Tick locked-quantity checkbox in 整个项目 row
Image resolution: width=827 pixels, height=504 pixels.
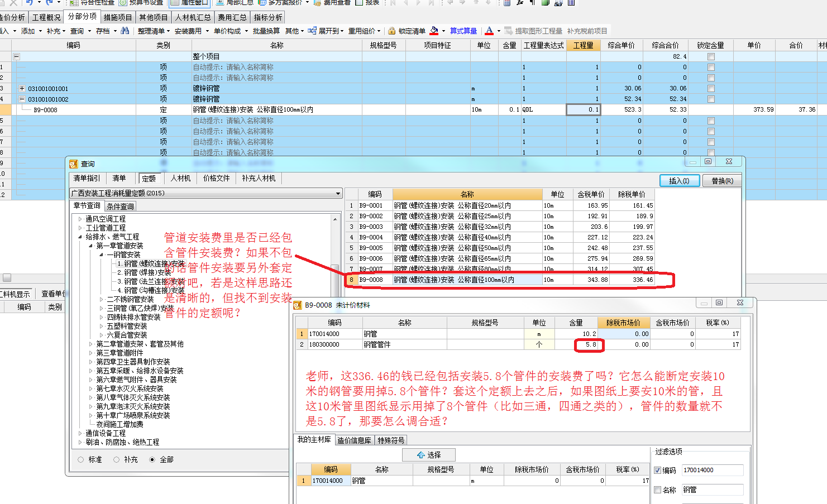(711, 56)
